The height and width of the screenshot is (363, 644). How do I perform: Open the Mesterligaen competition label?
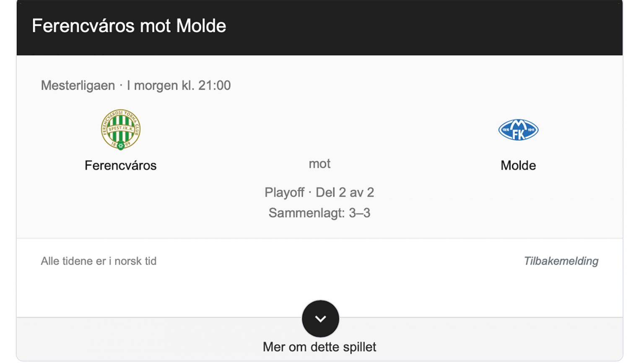coord(78,86)
